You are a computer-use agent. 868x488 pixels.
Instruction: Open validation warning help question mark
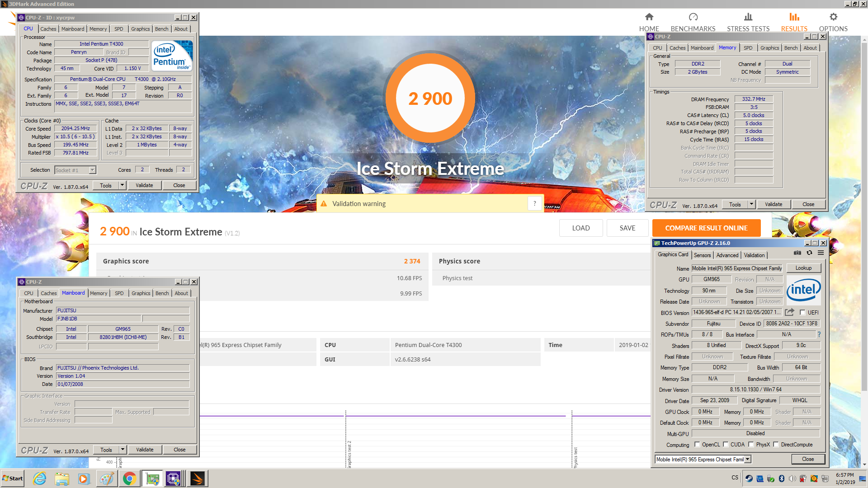pos(534,203)
